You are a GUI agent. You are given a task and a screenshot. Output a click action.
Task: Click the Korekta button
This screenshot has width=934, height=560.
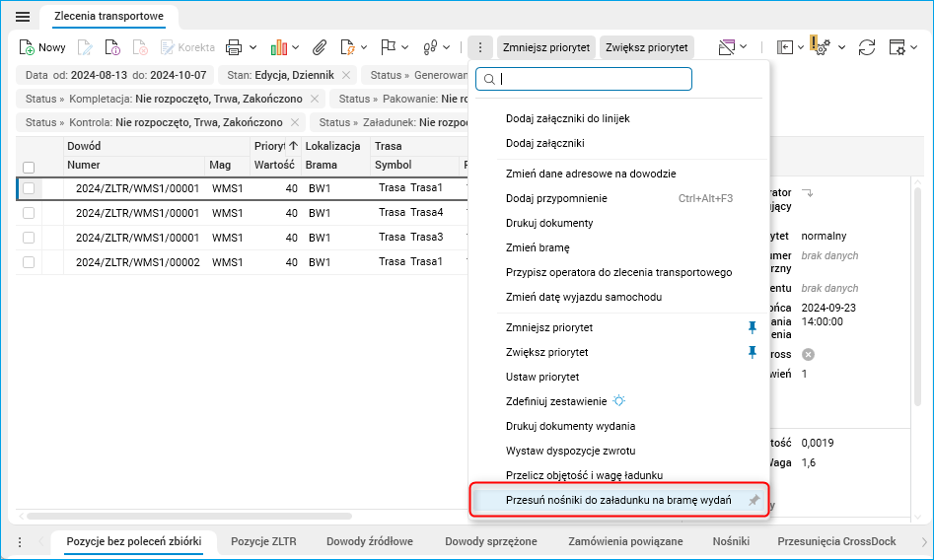tap(187, 47)
